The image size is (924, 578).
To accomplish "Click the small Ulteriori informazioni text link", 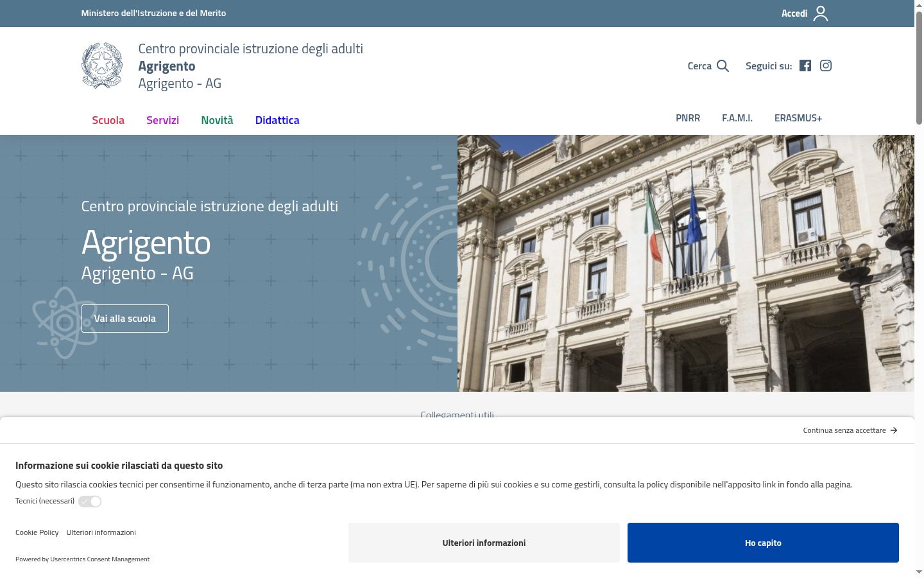I will [x=101, y=532].
